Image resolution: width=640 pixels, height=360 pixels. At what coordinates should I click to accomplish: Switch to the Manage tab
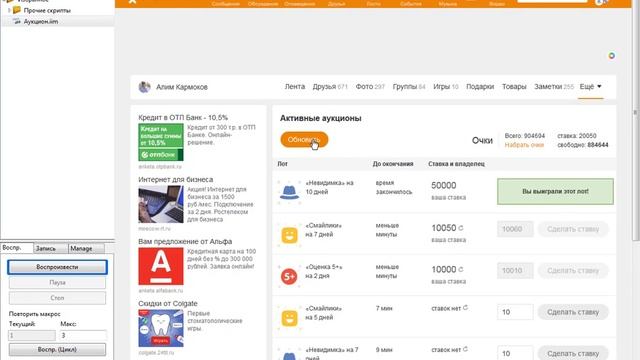(x=86, y=248)
